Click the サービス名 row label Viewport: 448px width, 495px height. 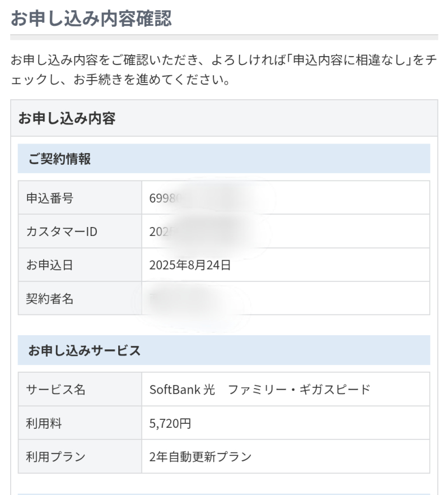click(x=55, y=389)
